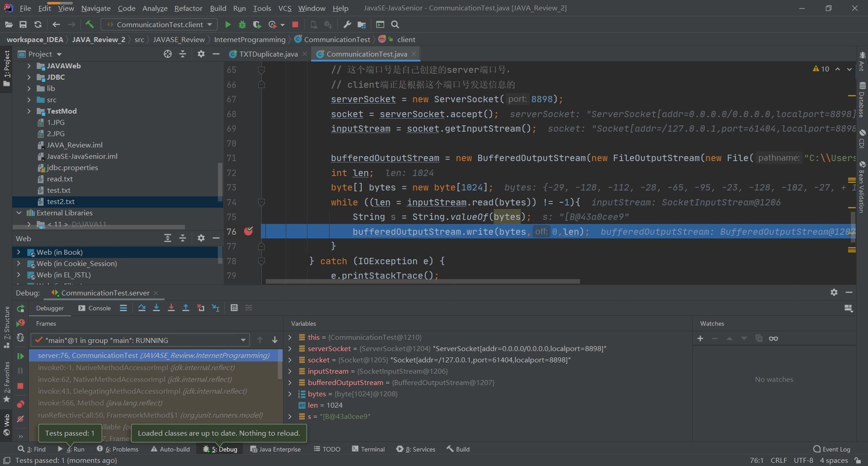Screen dimensions: 868x466
Task: Expand the bytes variable
Action: point(290,394)
